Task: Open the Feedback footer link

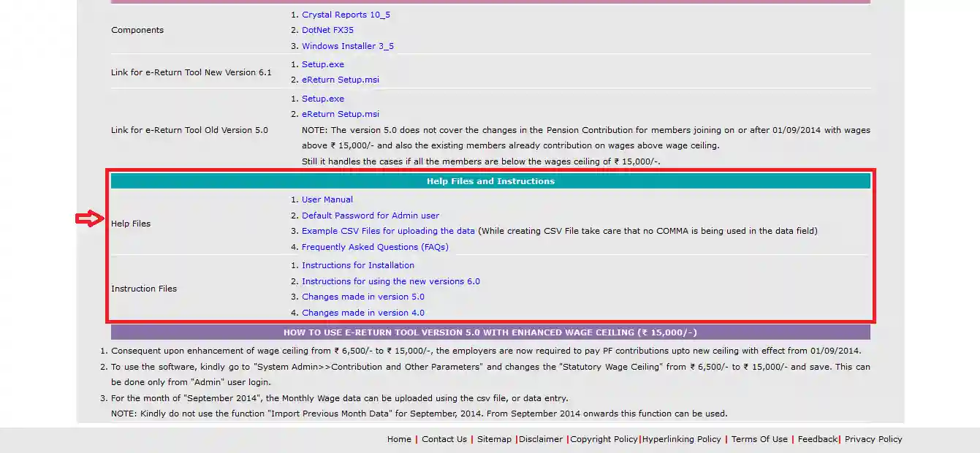Action: point(817,439)
